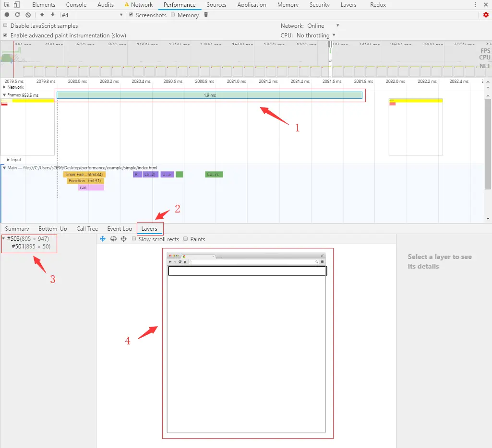Toggle the Screenshots checkbox

click(x=131, y=15)
